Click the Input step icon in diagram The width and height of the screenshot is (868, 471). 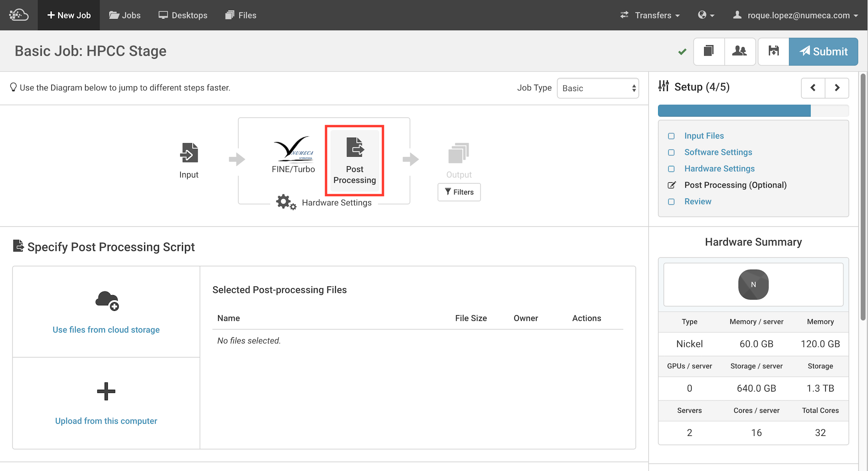click(189, 153)
